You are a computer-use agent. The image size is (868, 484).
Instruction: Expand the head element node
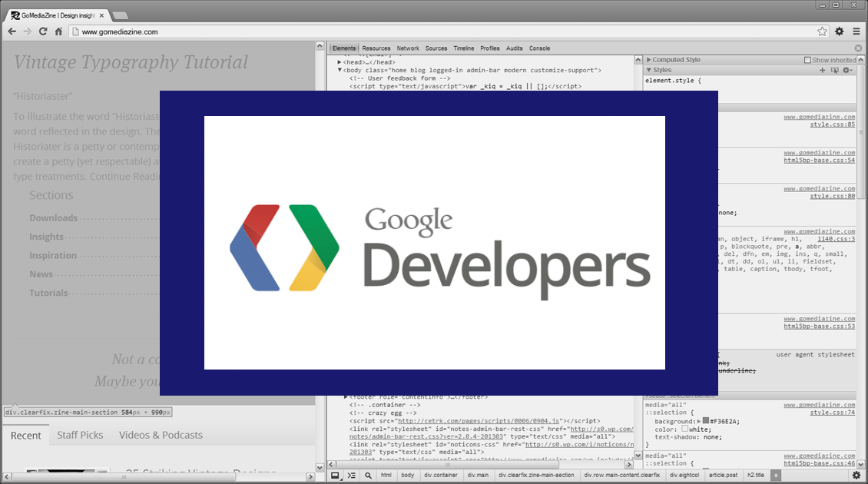[340, 62]
